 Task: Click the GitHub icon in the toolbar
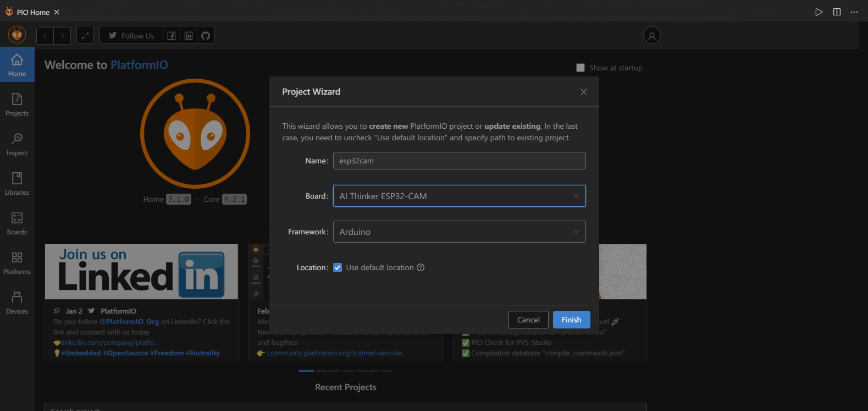(x=206, y=35)
